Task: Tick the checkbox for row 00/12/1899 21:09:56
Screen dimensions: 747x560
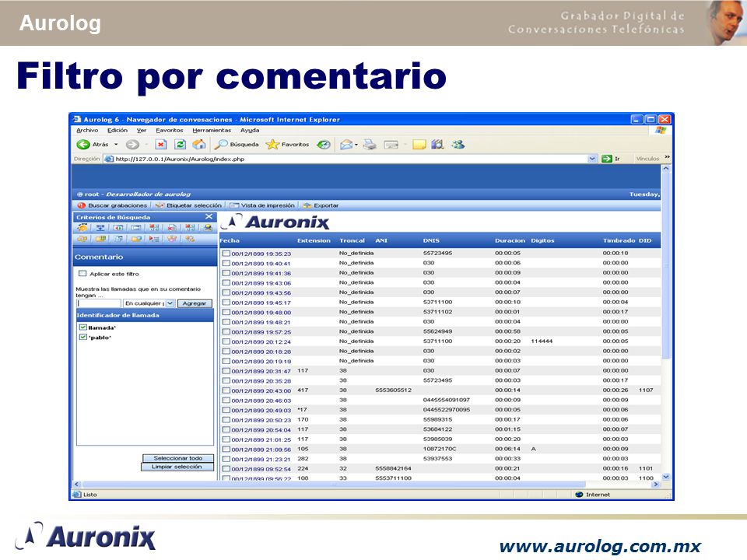Action: tap(226, 449)
